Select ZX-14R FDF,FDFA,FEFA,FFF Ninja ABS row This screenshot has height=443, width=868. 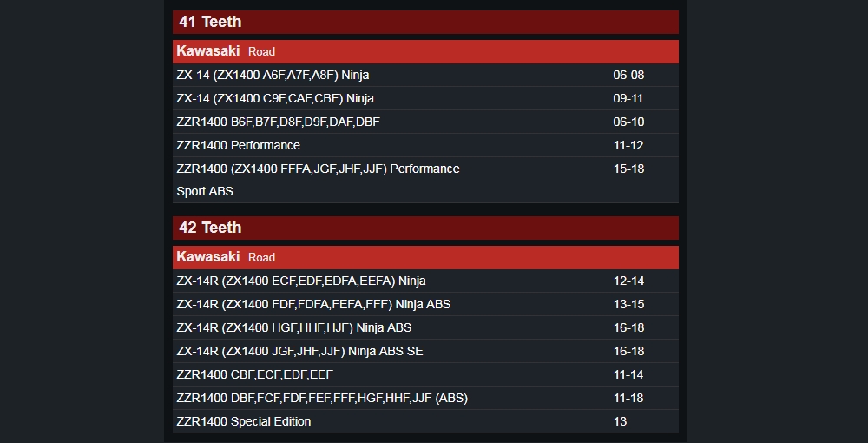pyautogui.click(x=425, y=305)
